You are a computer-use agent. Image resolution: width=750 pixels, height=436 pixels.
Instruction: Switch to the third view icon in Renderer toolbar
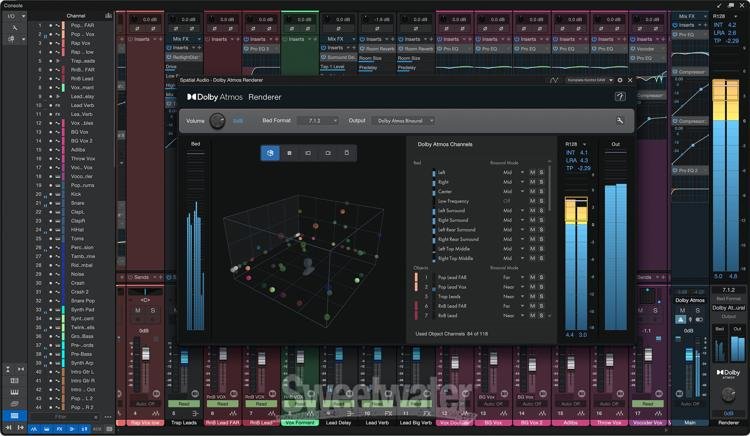[308, 153]
